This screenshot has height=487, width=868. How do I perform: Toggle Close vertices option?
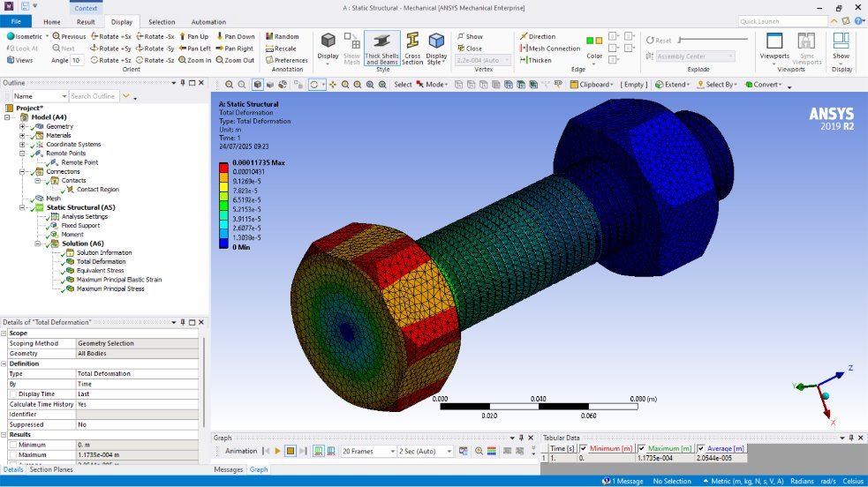click(x=470, y=49)
